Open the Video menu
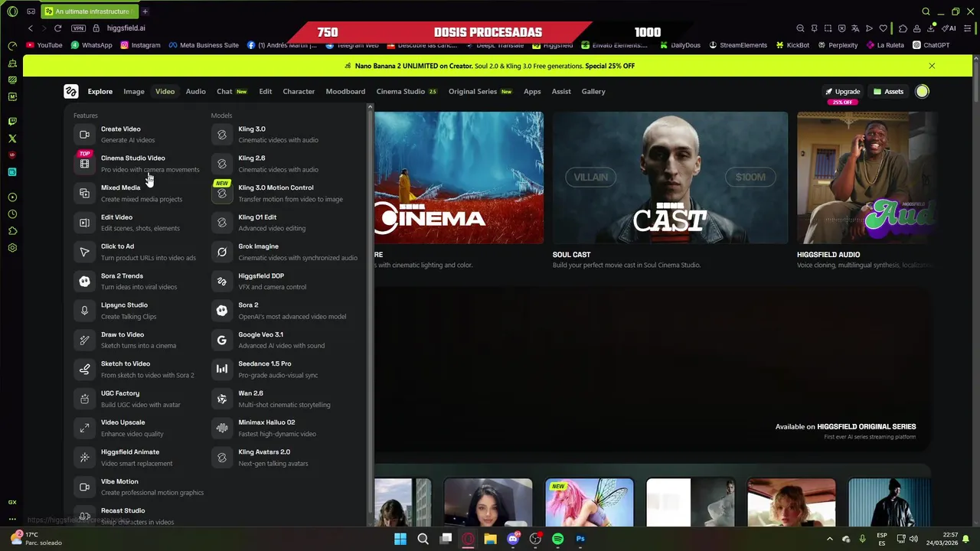This screenshot has height=551, width=980. click(x=165, y=91)
